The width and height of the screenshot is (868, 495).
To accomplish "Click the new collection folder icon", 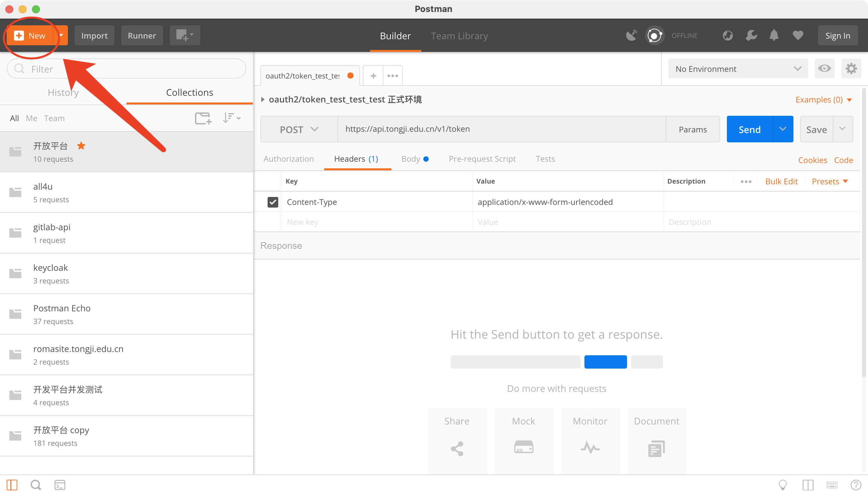I will coord(203,118).
